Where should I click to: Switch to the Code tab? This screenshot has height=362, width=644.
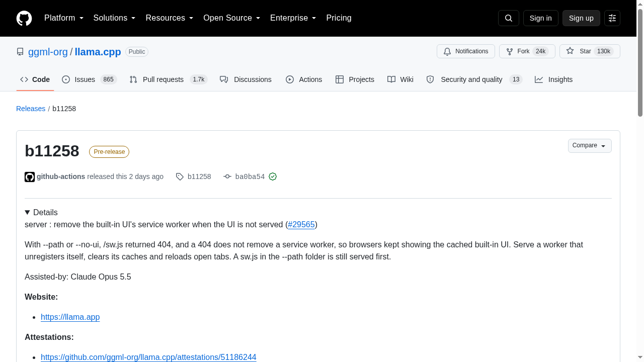tap(35, 79)
